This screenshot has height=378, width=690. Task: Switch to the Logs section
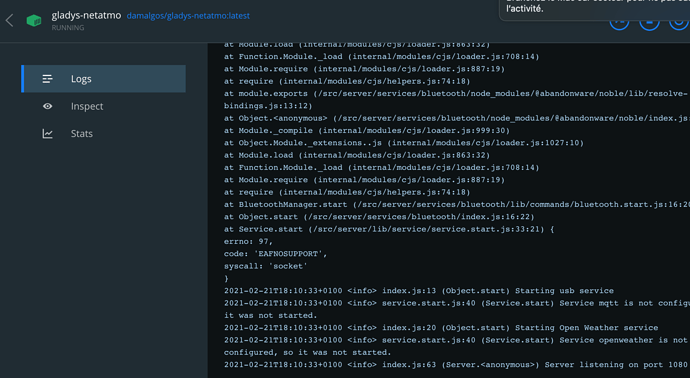[103, 79]
